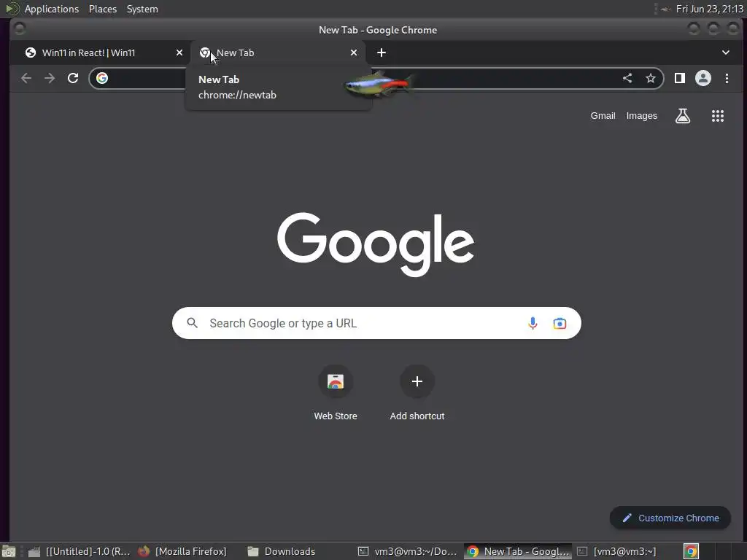Open the Web Store shortcut

[x=336, y=393]
